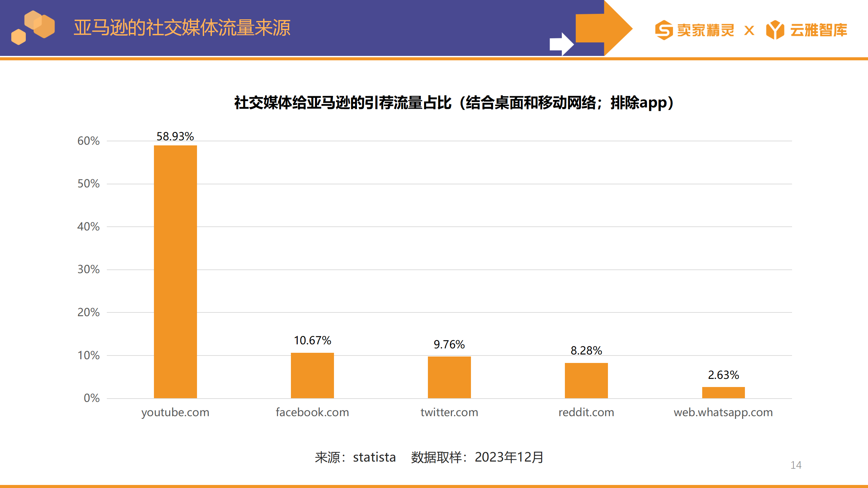The width and height of the screenshot is (868, 488).
Task: Select the reddit.com bar
Action: (586, 381)
